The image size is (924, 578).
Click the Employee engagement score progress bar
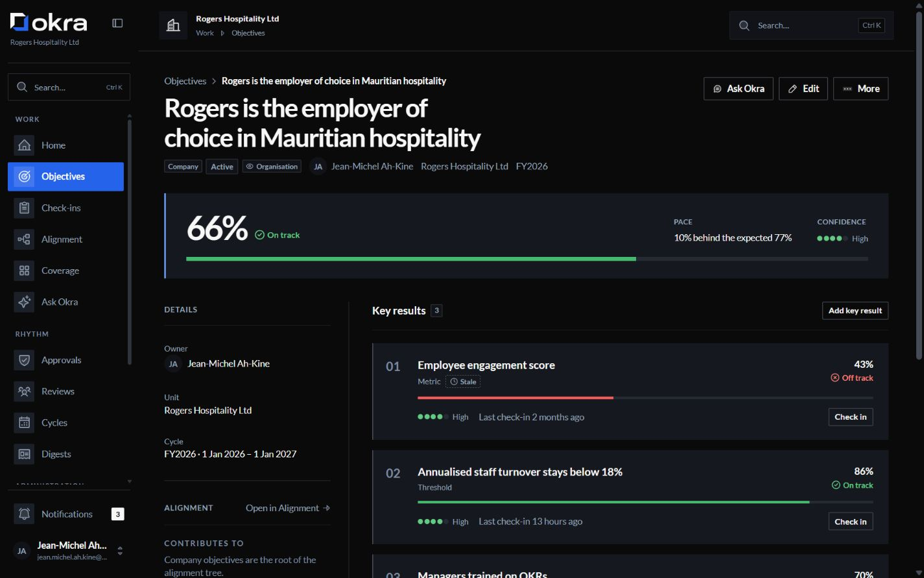pos(645,398)
